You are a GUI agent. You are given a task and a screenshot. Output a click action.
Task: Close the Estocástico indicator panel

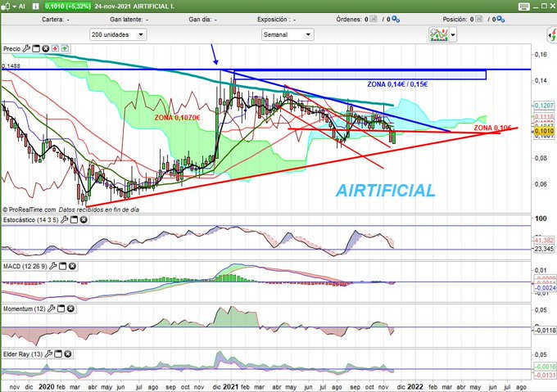point(84,220)
